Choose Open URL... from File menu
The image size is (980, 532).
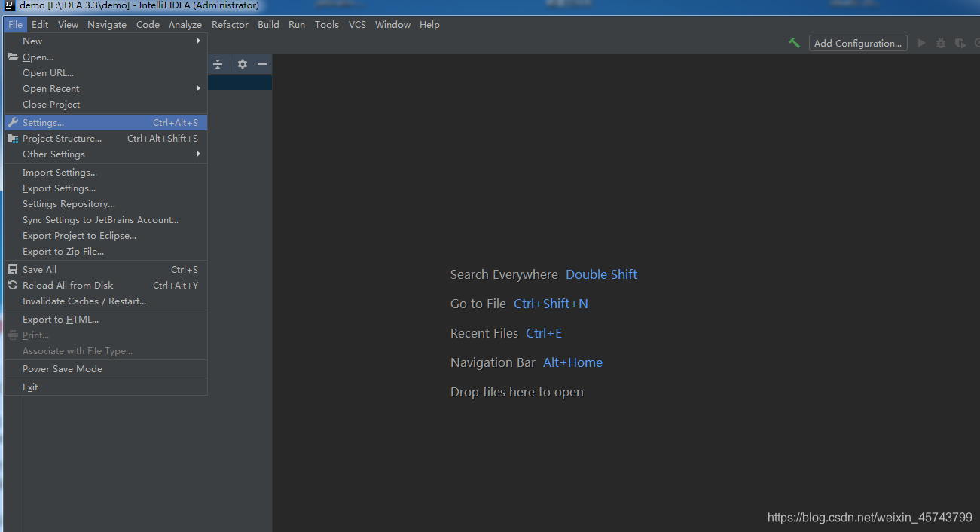tap(105, 73)
